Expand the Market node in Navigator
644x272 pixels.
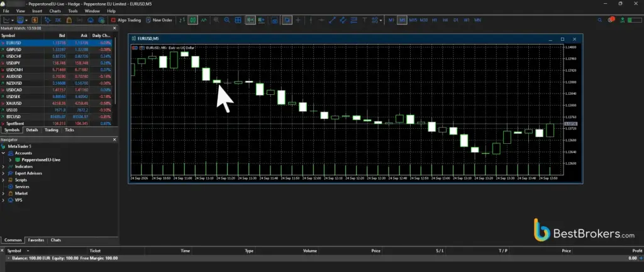3,193
